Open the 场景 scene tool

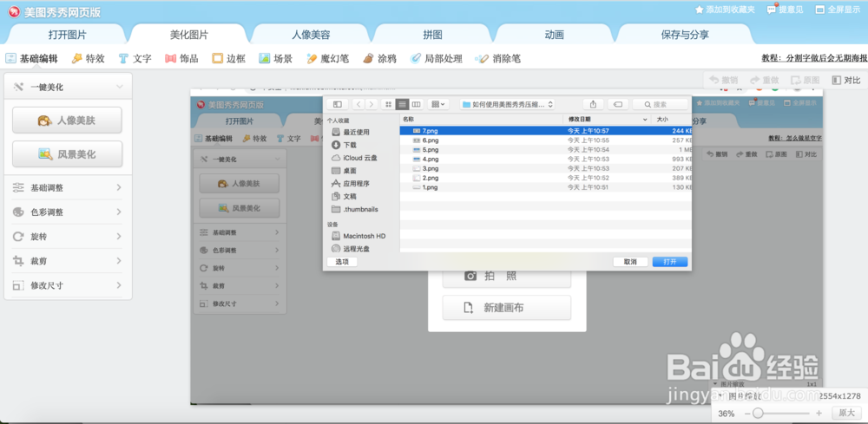pos(276,59)
